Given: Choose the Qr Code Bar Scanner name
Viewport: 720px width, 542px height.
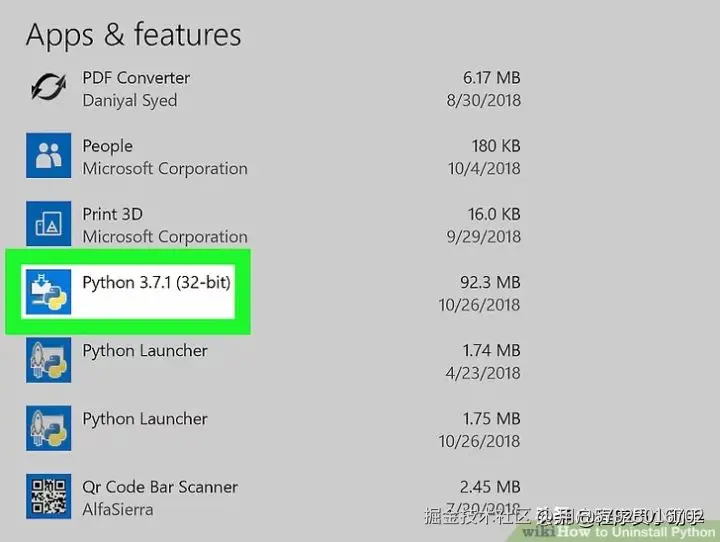Looking at the screenshot, I should (160, 488).
